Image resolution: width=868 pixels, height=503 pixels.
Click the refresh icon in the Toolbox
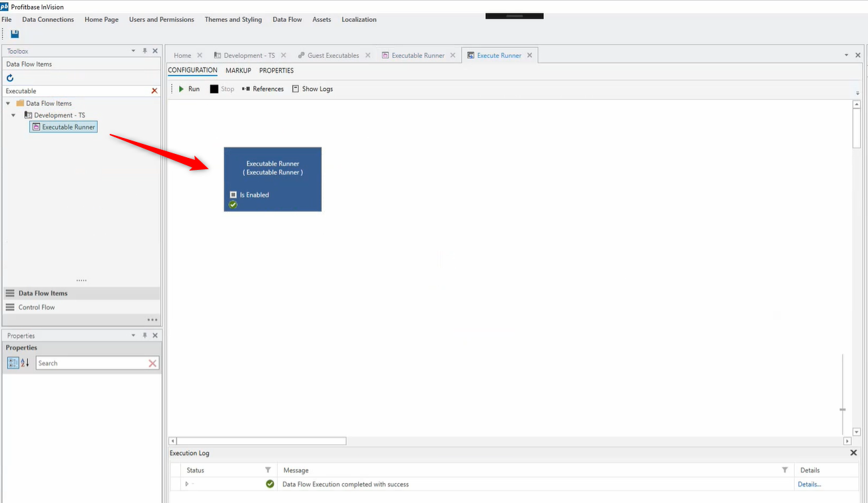click(10, 78)
